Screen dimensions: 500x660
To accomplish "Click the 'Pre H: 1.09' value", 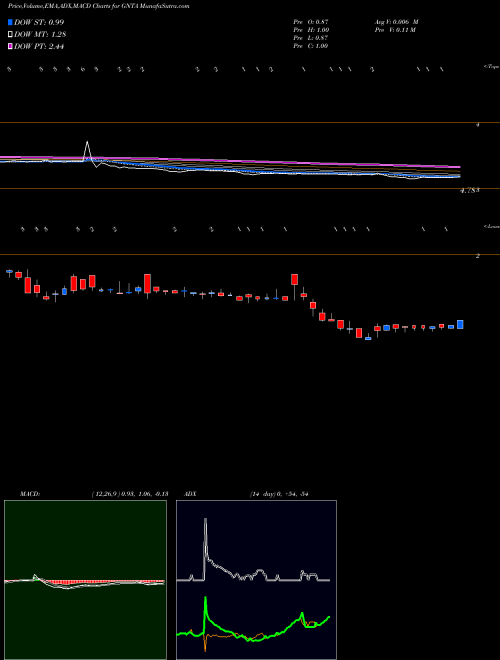I will [311, 30].
